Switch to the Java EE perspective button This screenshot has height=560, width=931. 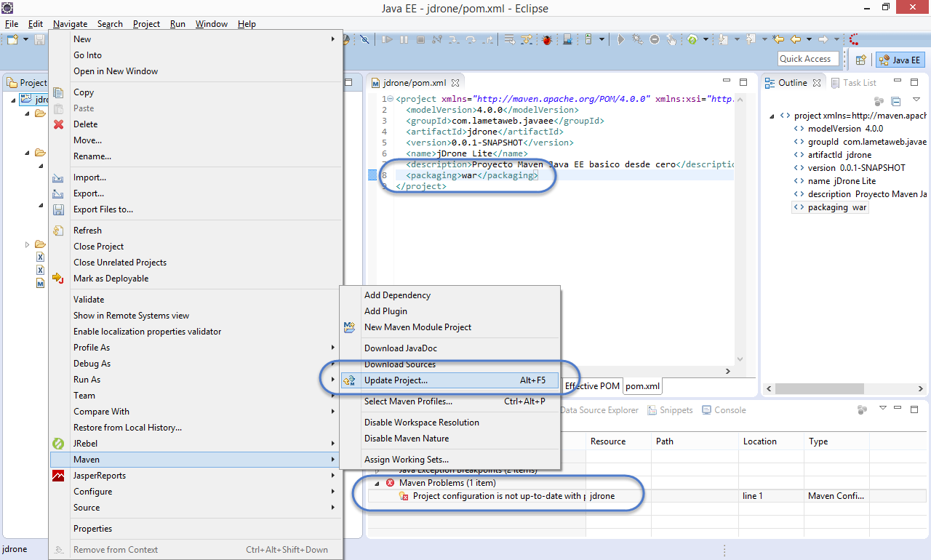[900, 60]
